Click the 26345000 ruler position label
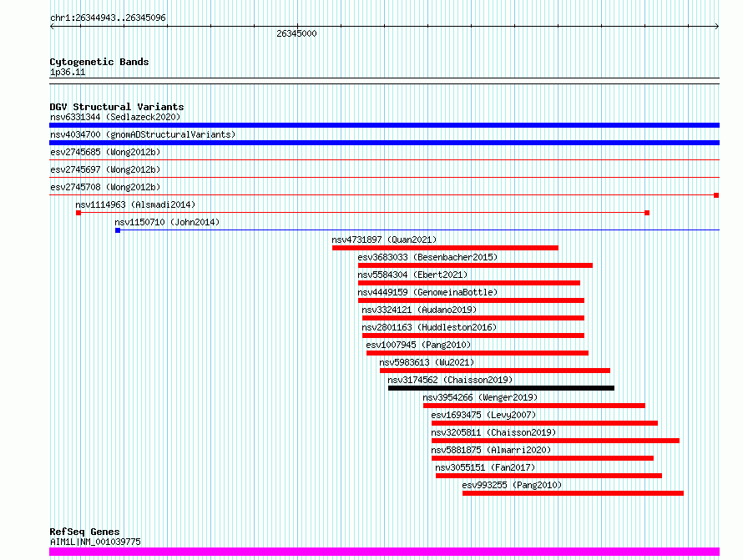 pyautogui.click(x=296, y=33)
